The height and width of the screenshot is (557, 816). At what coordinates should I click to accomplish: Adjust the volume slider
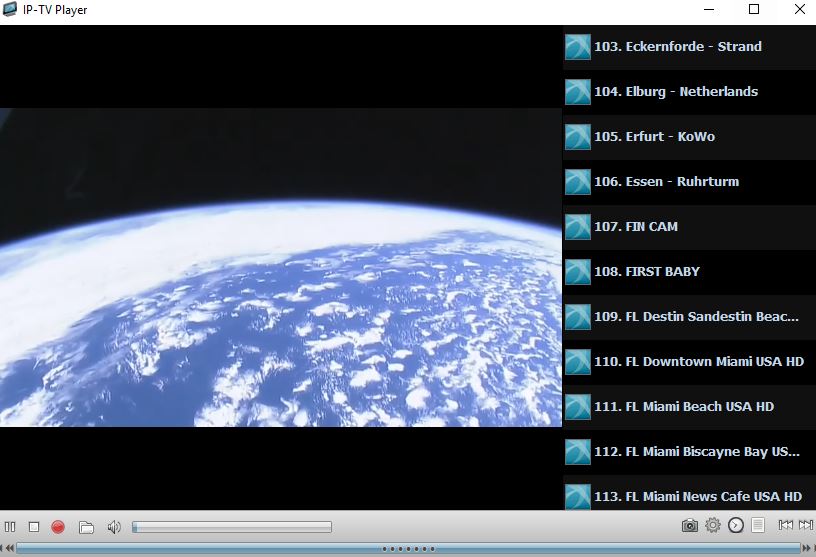coord(232,527)
